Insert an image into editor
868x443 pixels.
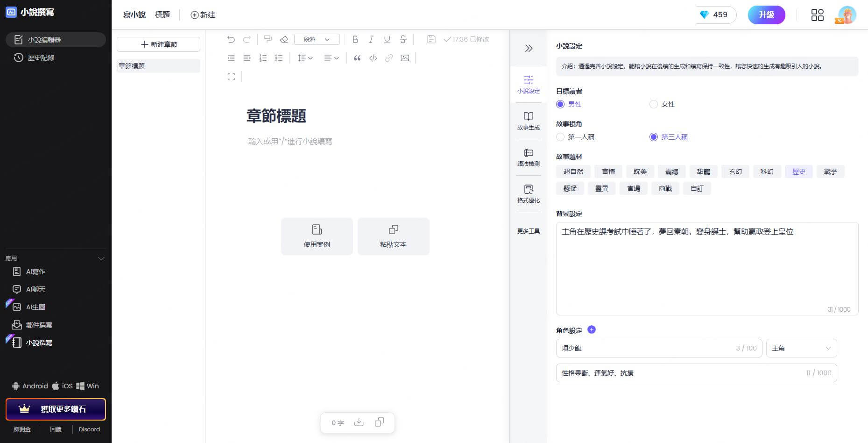(405, 58)
